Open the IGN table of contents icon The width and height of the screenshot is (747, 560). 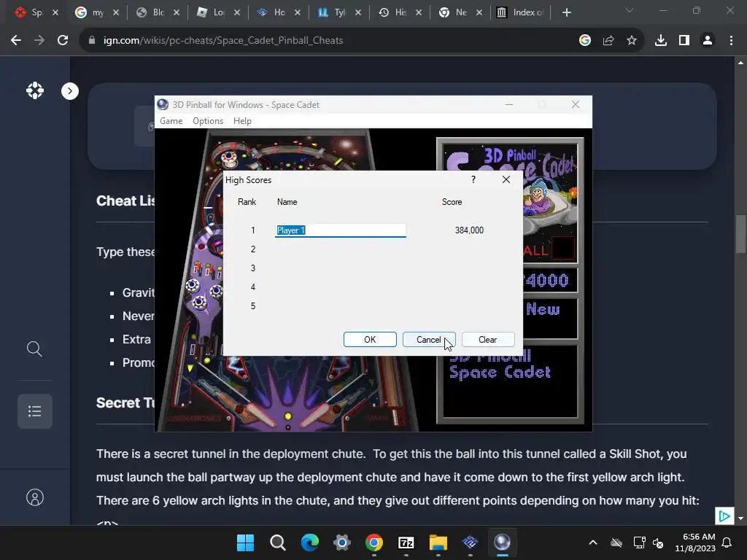coord(35,411)
